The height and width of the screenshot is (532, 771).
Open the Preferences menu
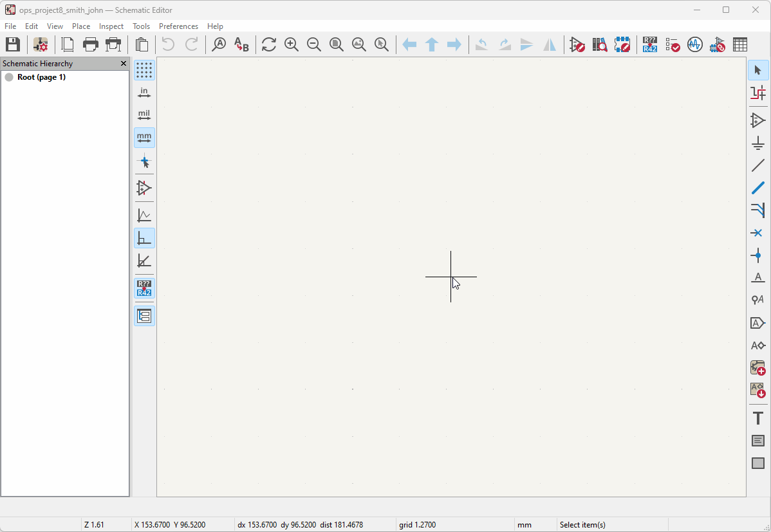(x=178, y=26)
